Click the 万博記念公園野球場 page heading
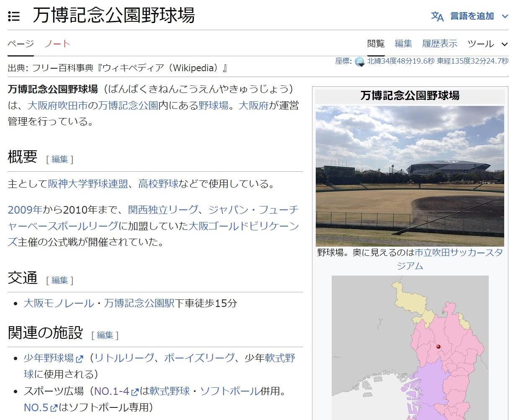This screenshot has width=513, height=420. click(114, 16)
